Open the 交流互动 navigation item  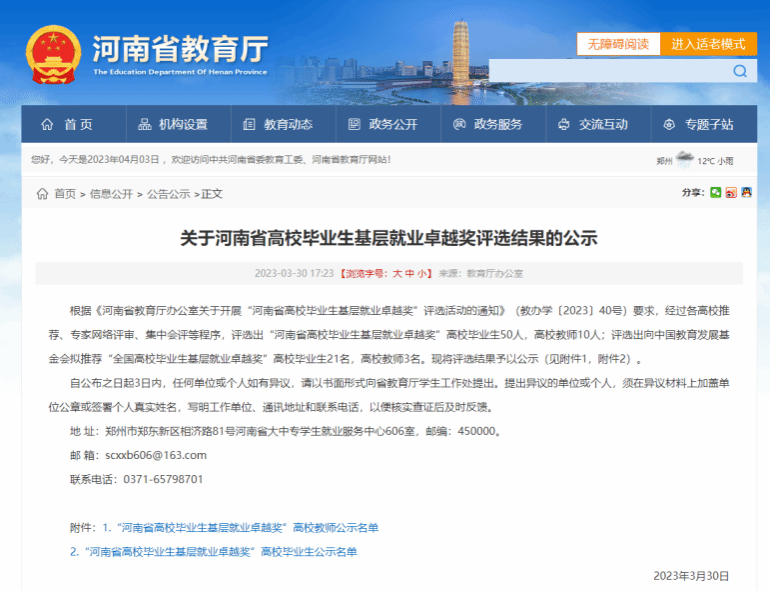[x=592, y=125]
